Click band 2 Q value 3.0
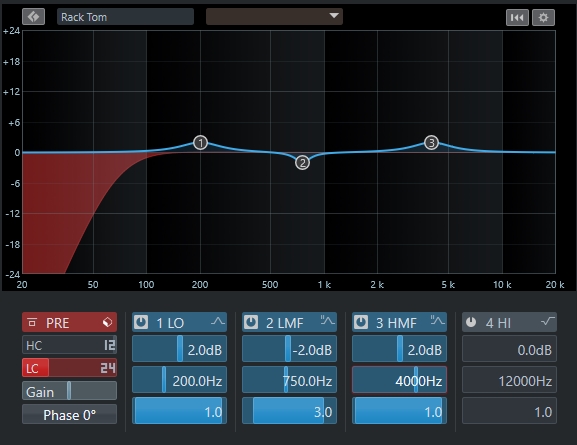This screenshot has height=445, width=577. click(289, 411)
